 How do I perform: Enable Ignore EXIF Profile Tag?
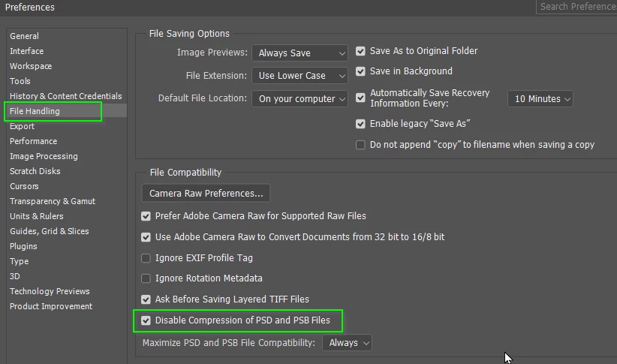coord(146,258)
